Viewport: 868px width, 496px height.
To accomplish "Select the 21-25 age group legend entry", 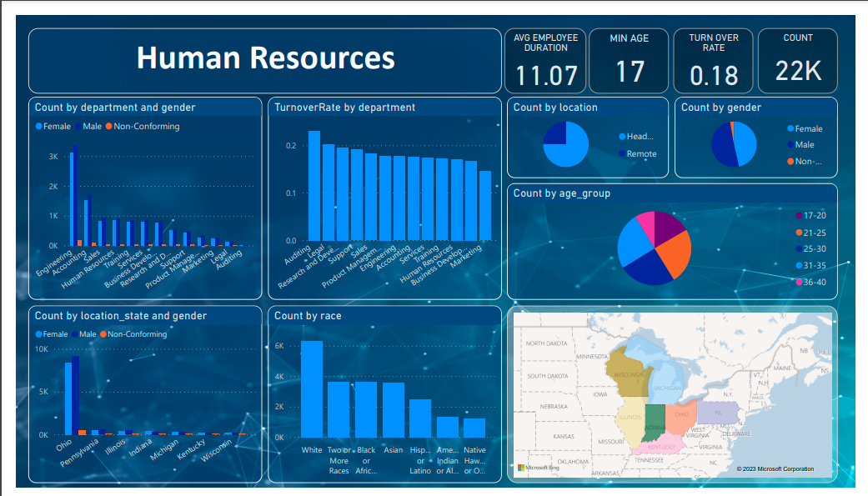I will coord(811,233).
